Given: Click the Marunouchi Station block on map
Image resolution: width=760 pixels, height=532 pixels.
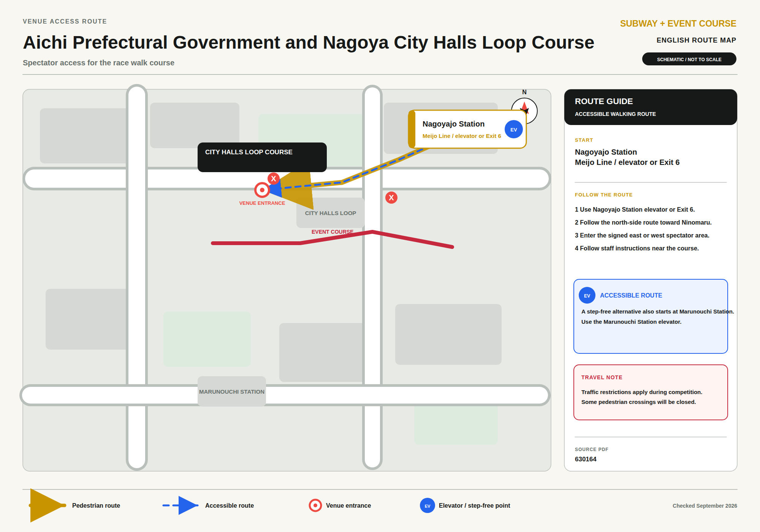Looking at the screenshot, I should coord(232,391).
